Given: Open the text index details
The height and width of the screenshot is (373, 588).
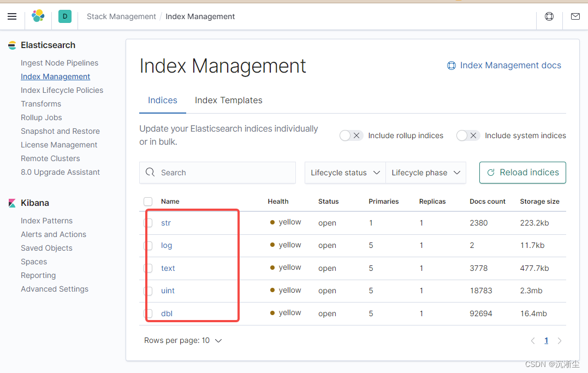Looking at the screenshot, I should 168,268.
